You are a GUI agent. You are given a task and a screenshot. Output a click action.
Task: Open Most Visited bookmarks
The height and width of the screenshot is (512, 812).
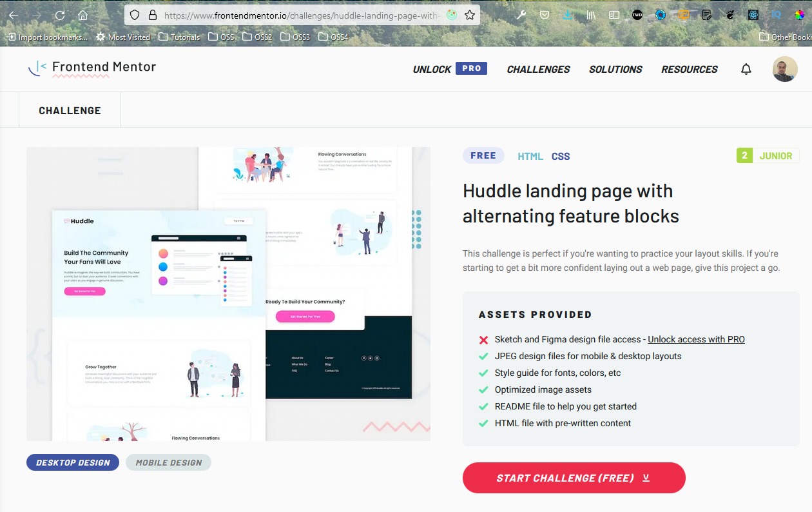tap(122, 37)
